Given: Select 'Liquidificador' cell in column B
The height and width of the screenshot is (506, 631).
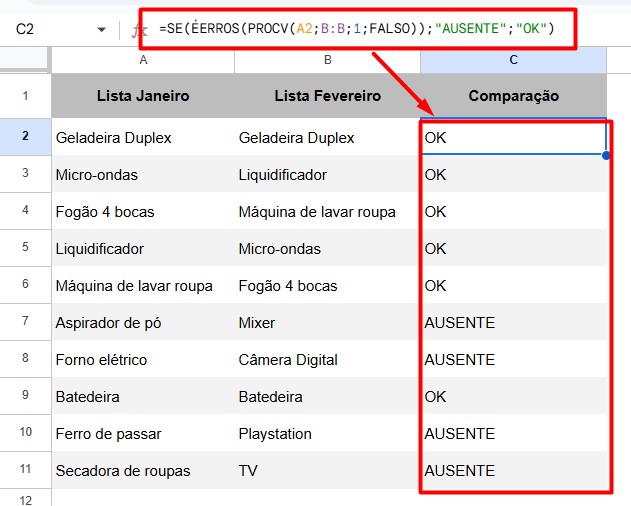Looking at the screenshot, I should click(x=328, y=174).
